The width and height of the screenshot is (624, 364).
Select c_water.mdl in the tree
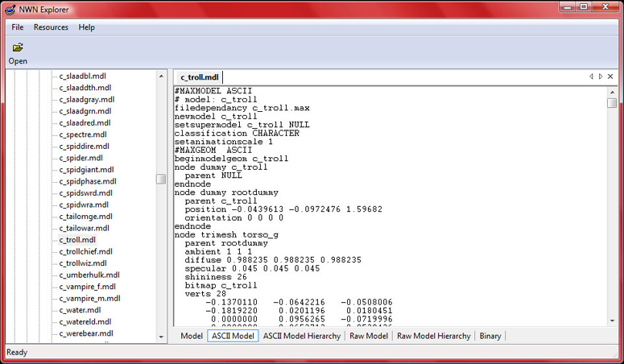coord(80,310)
